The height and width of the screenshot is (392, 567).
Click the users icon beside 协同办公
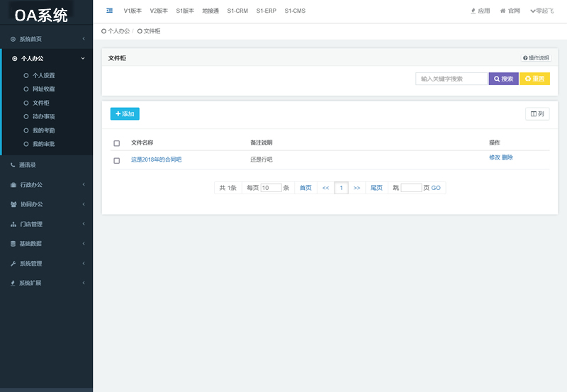pos(13,204)
